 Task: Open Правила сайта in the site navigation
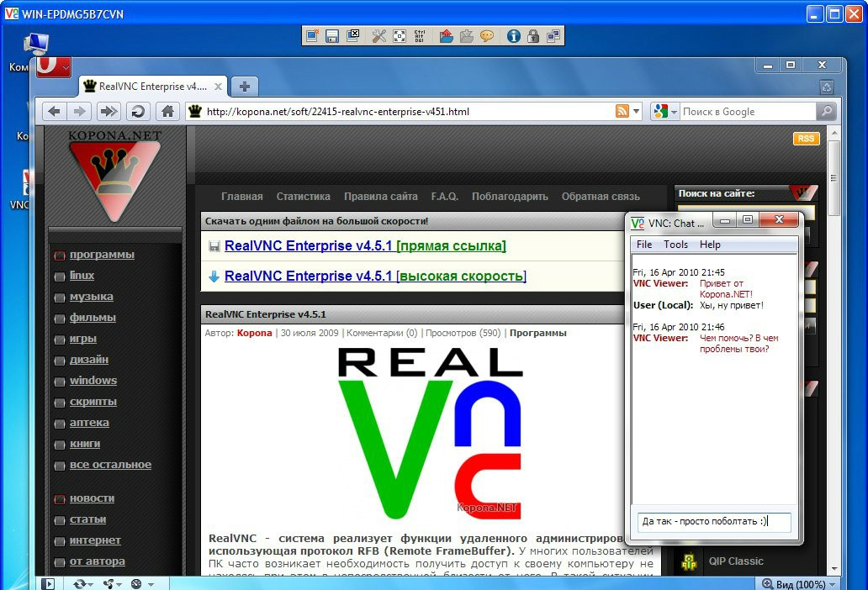pos(381,197)
